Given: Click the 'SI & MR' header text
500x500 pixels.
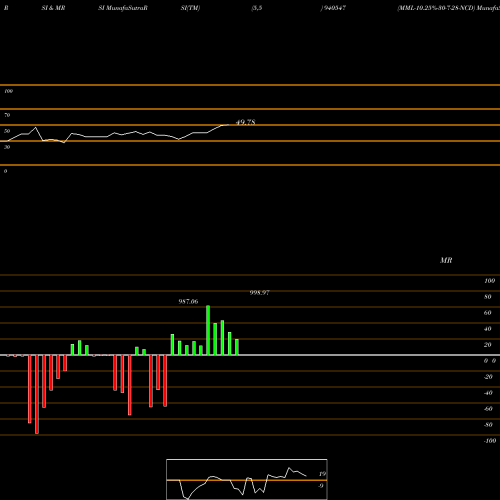Looking at the screenshot, I should coord(53,8).
